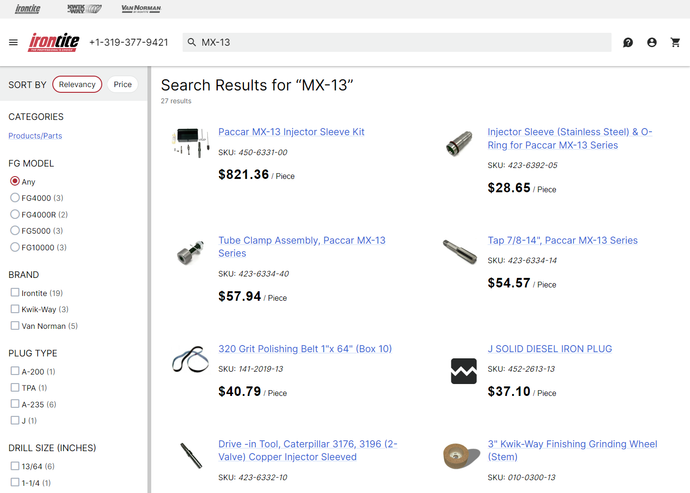This screenshot has height=493, width=690.
Task: Open 320 Grit Polishing Belt link
Action: click(305, 349)
